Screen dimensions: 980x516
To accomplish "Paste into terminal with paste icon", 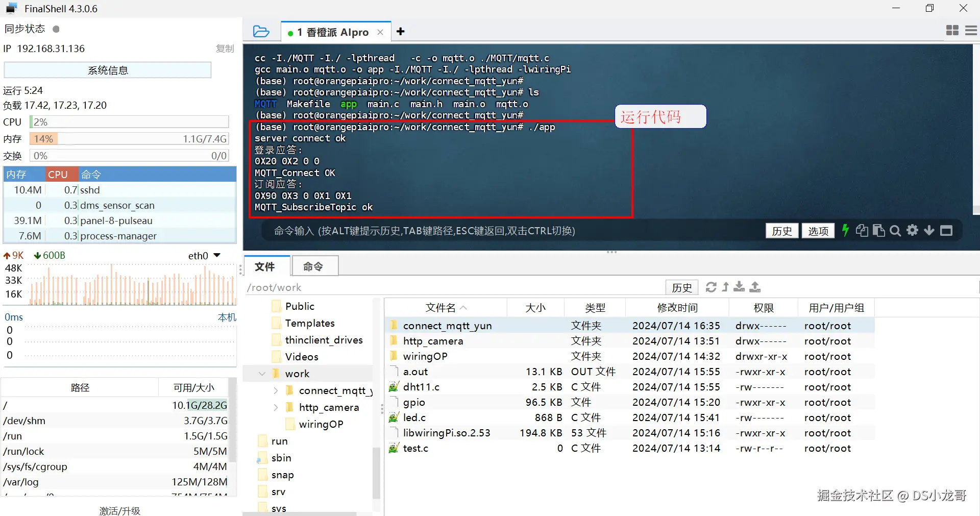I will pyautogui.click(x=878, y=230).
